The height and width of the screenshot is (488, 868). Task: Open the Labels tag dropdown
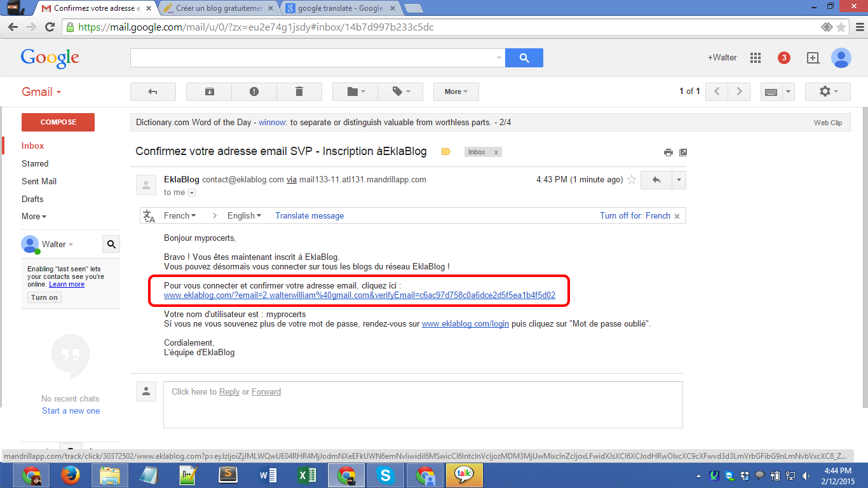pos(400,91)
